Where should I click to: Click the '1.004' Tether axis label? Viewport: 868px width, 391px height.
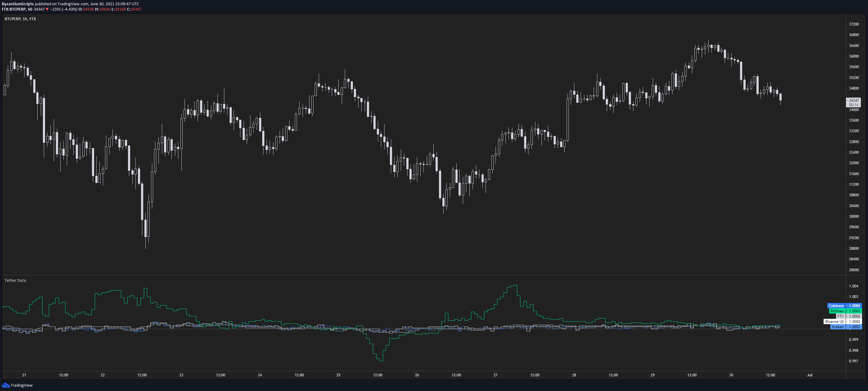(x=853, y=286)
